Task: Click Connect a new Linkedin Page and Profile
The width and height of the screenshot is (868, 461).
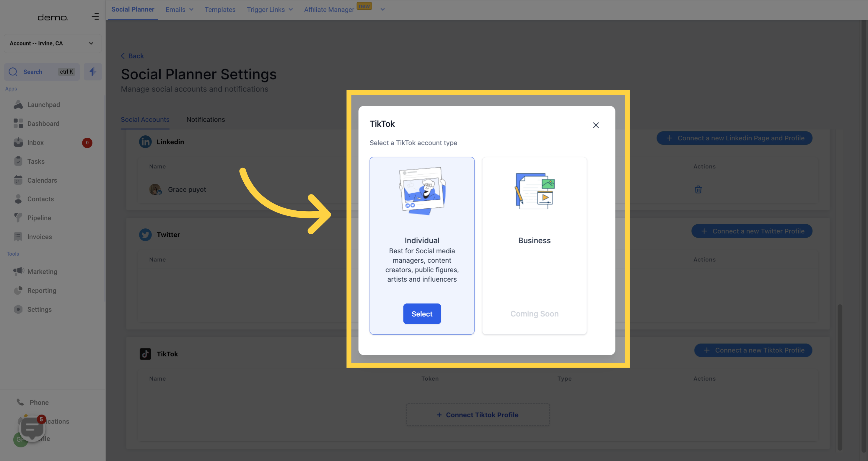Action: point(734,138)
